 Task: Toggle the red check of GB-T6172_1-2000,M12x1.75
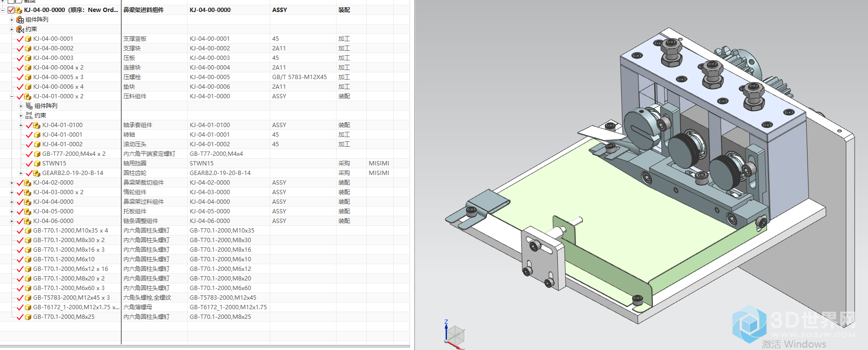coord(20,307)
